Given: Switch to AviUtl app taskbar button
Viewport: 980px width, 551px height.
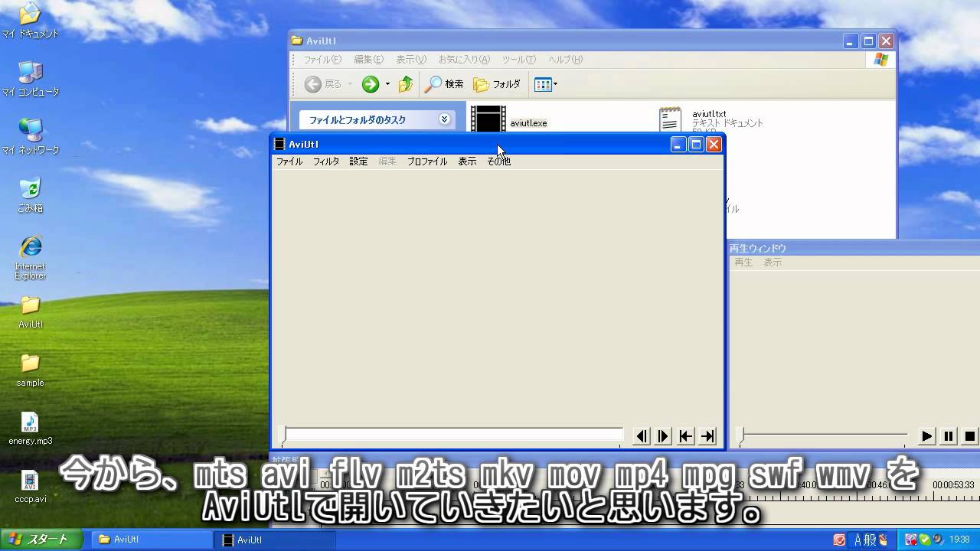Looking at the screenshot, I should (x=275, y=540).
